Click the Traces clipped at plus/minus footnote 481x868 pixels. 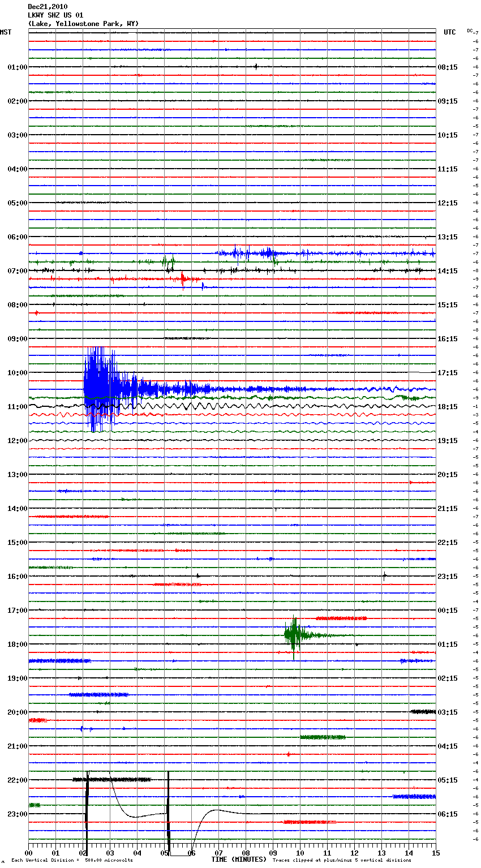tap(342, 861)
